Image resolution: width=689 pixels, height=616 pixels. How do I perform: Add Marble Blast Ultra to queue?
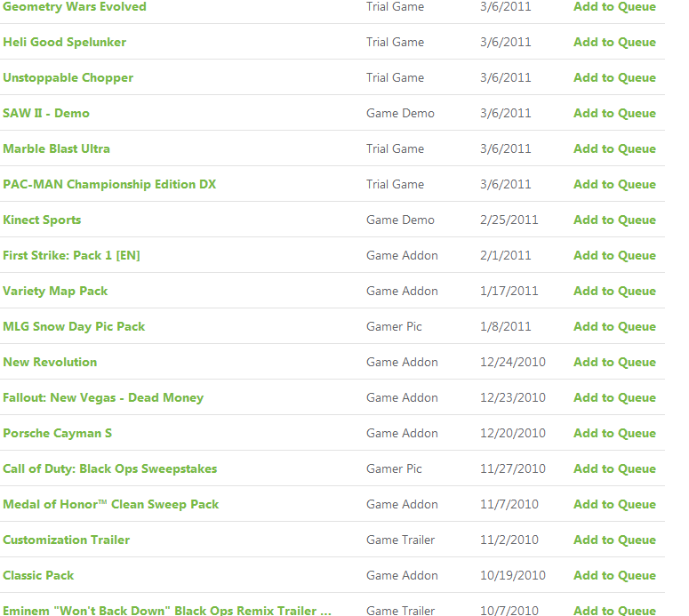614,149
